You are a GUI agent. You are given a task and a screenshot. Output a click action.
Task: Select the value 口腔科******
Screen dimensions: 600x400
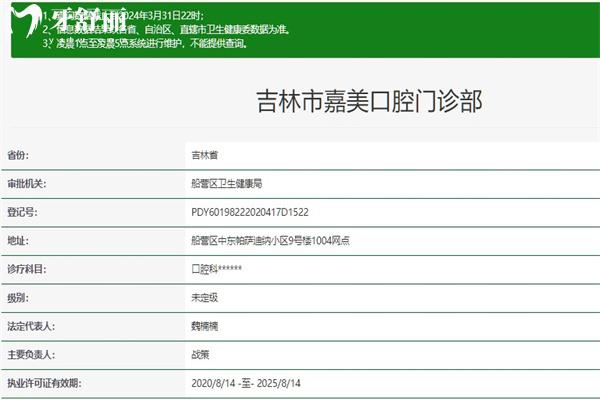217,269
